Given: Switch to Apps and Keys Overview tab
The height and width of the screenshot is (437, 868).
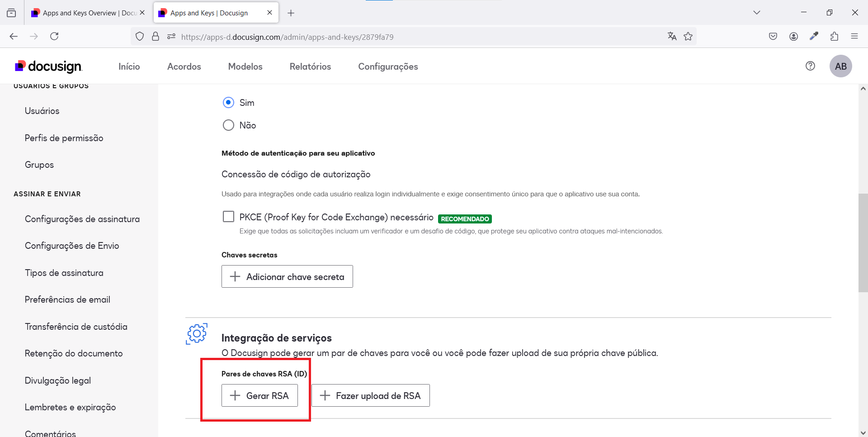Looking at the screenshot, I should tap(86, 13).
